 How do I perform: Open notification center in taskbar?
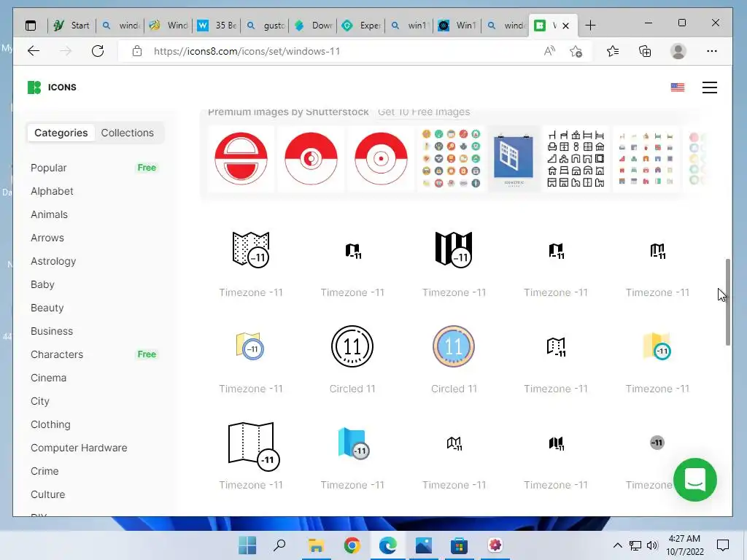723,545
